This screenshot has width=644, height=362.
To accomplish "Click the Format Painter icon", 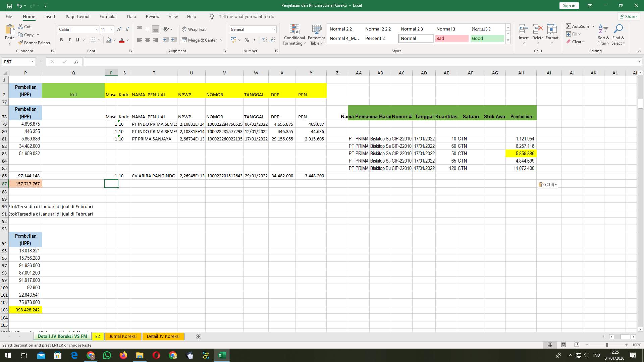I will [x=21, y=43].
